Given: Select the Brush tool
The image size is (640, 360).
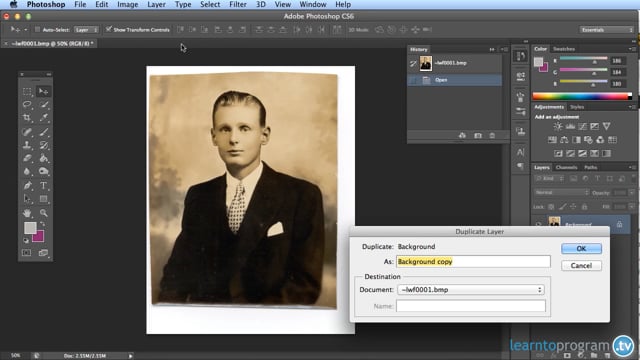Looking at the screenshot, I should pos(44,132).
